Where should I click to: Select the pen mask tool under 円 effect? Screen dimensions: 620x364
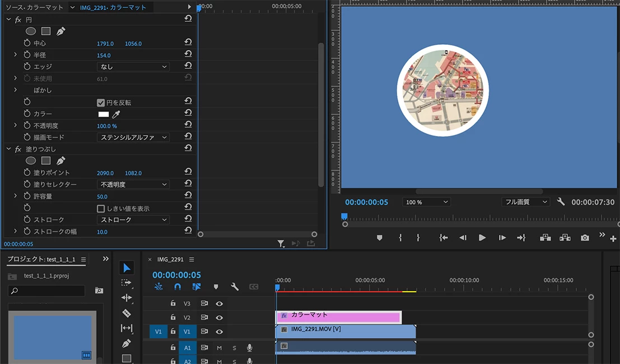tap(60, 31)
